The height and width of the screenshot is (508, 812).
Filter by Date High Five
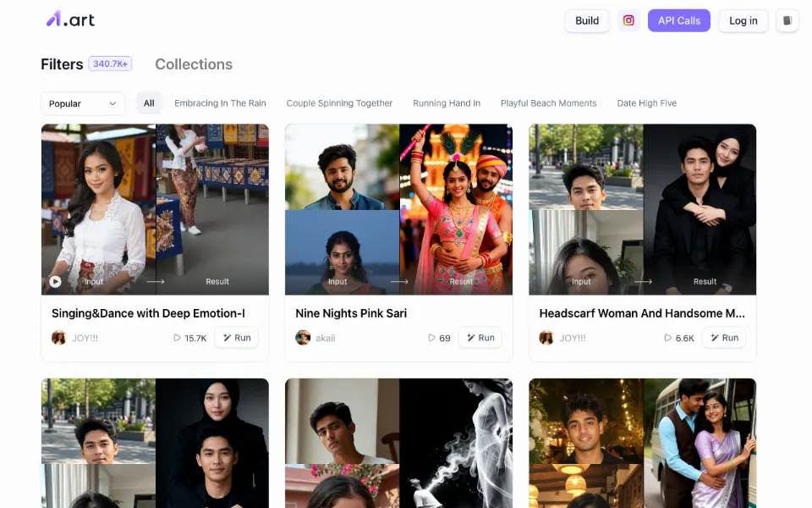click(x=647, y=103)
